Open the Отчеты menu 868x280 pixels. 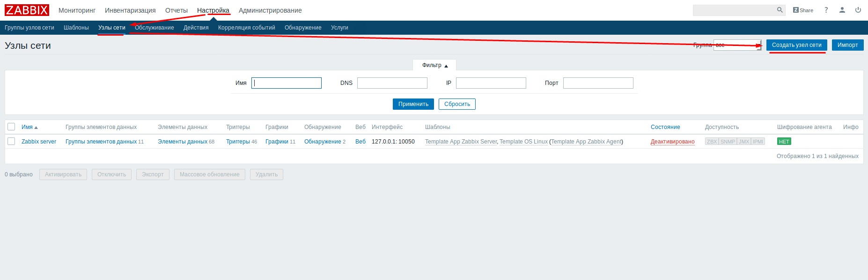coord(177,10)
